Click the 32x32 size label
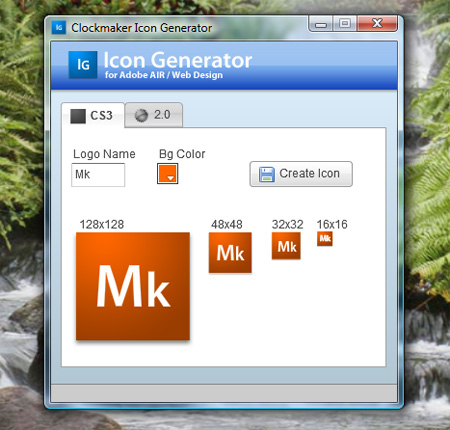The image size is (450, 430). pyautogui.click(x=287, y=224)
